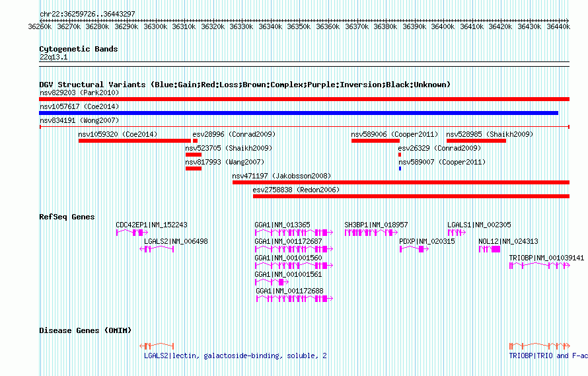Click the NOL12|NM_024313 gene label

(508, 241)
